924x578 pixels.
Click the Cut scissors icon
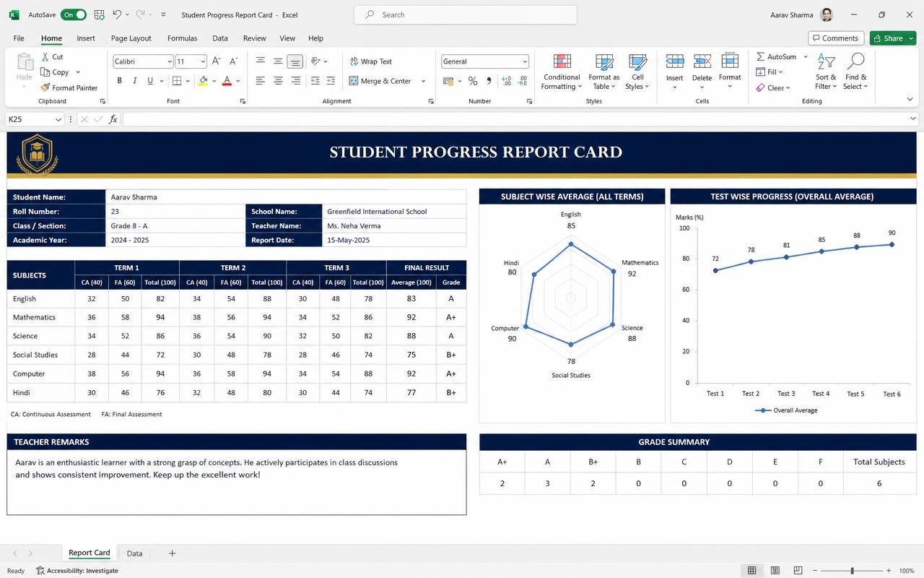(45, 56)
